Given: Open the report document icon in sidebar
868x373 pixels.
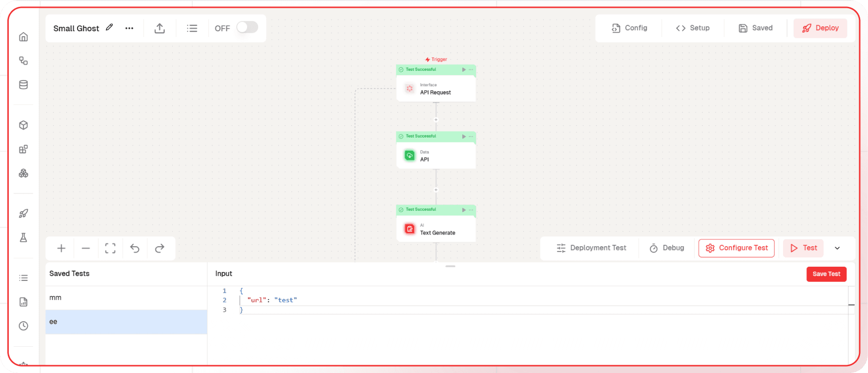Looking at the screenshot, I should (23, 302).
